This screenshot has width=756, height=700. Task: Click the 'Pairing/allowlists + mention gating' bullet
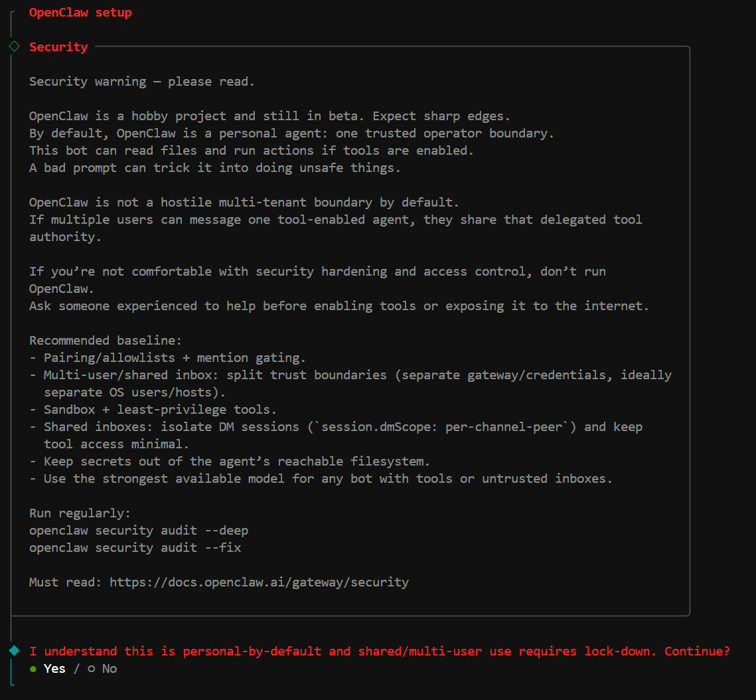pos(167,358)
